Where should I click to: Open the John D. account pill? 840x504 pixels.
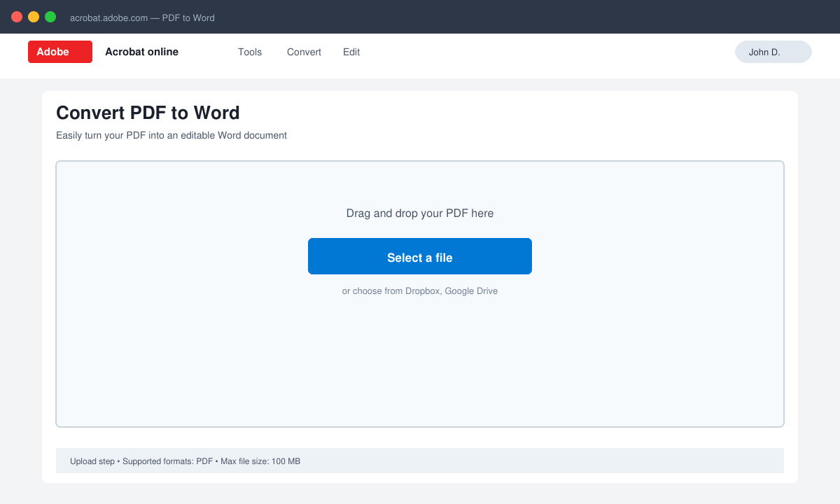(773, 52)
